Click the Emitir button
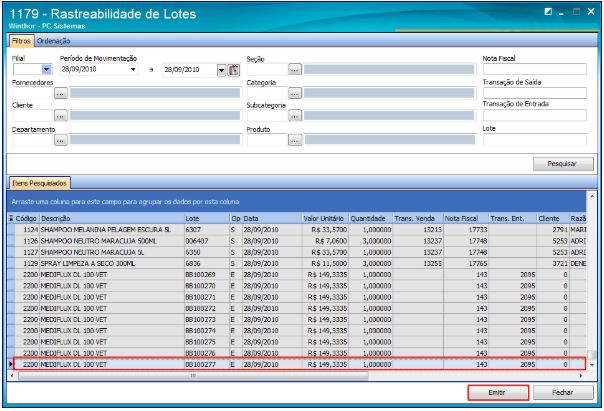This screenshot has width=604, height=411. (497, 393)
